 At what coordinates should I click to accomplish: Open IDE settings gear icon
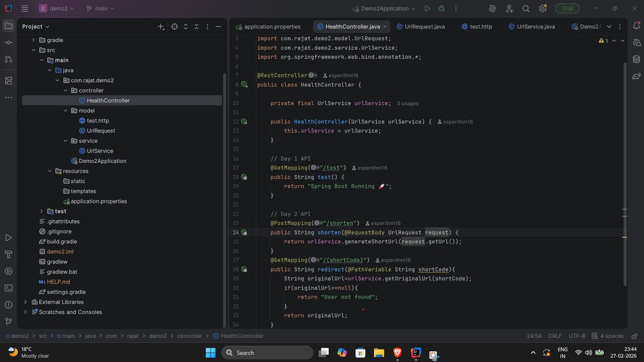542,8
